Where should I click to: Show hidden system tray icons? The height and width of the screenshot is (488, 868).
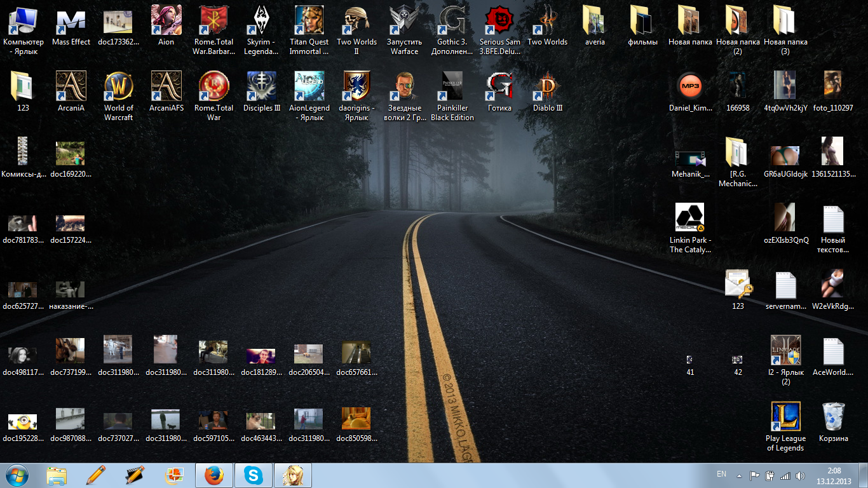pos(738,475)
